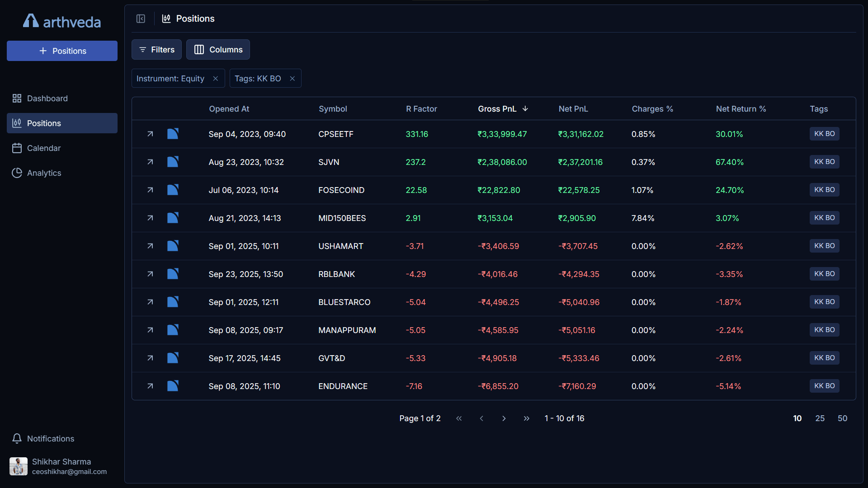The height and width of the screenshot is (488, 868).
Task: Click the bar-chart icon next to Positions title
Action: coord(166,19)
